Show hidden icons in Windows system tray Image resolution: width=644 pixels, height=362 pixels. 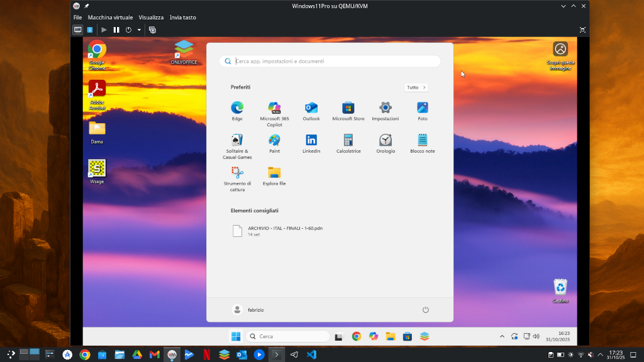coord(502,336)
